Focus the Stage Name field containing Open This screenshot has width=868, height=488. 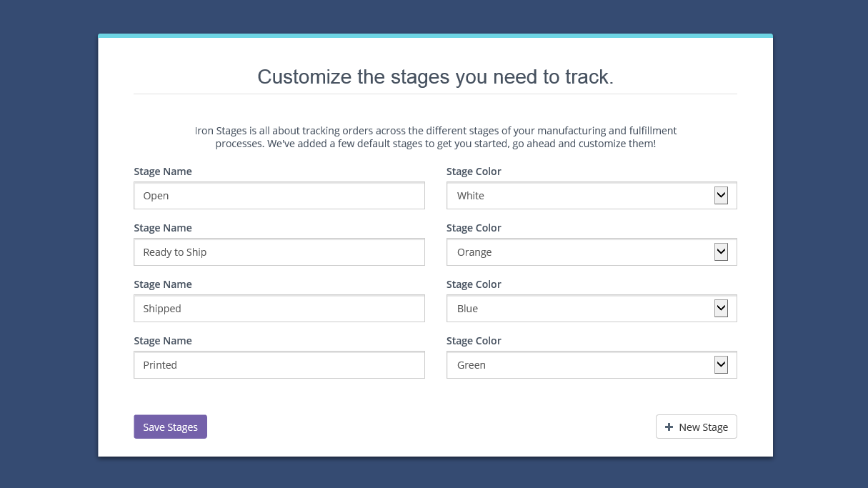click(279, 196)
